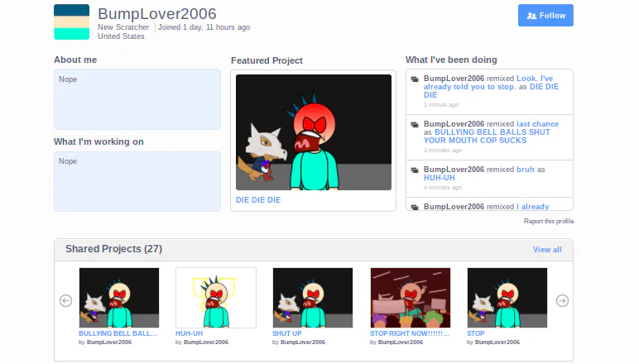Click remix icon beside 'bruh' entry
The image size is (639, 364).
point(415,170)
